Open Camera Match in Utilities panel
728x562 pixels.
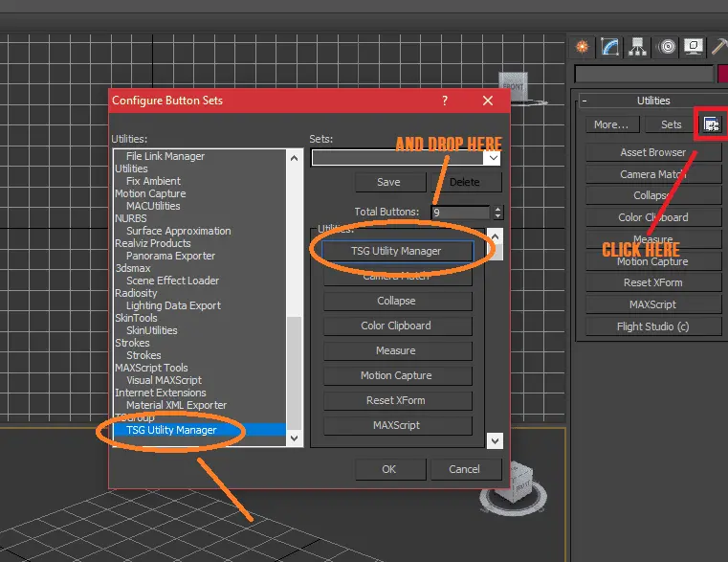click(x=653, y=174)
